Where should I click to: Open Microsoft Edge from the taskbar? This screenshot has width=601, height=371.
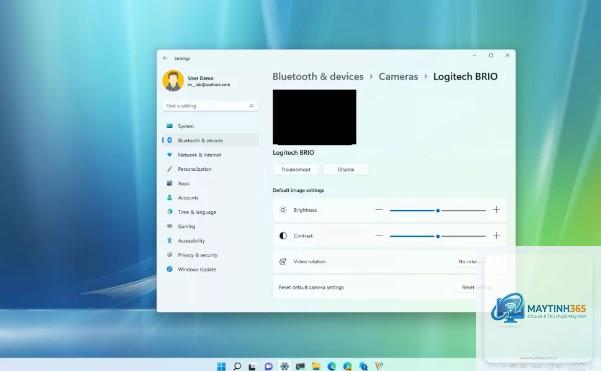(332, 366)
